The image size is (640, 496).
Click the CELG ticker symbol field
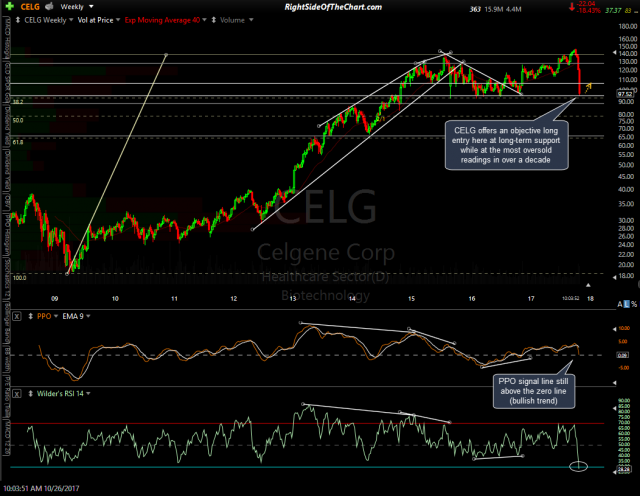pyautogui.click(x=30, y=7)
